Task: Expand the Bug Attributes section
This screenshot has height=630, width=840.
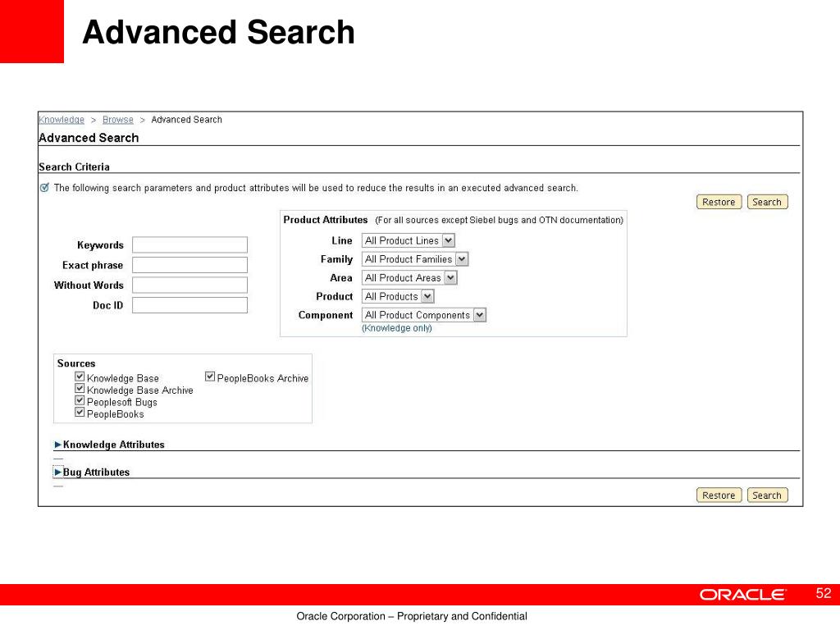Action: (58, 472)
